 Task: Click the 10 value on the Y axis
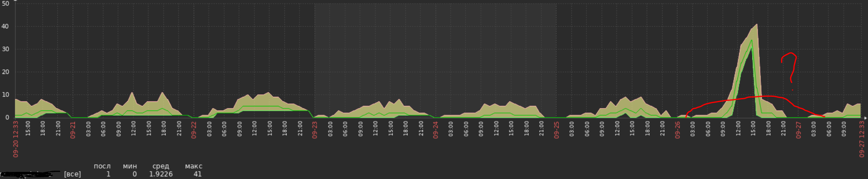(5, 95)
